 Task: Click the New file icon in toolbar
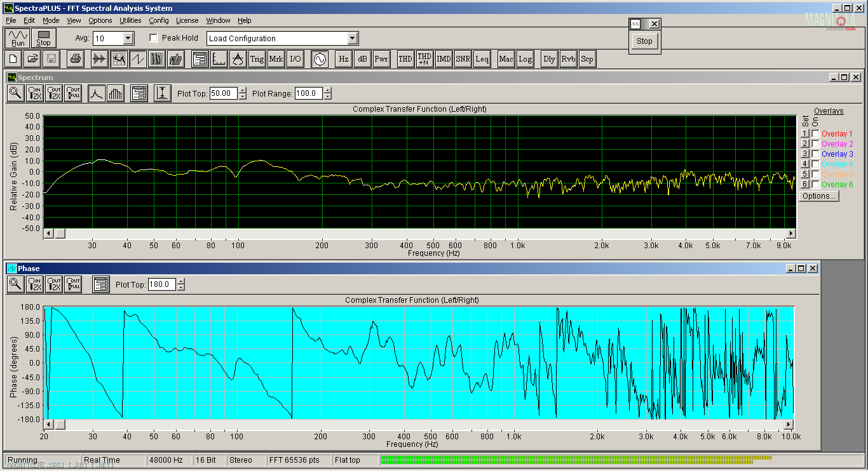pyautogui.click(x=14, y=59)
